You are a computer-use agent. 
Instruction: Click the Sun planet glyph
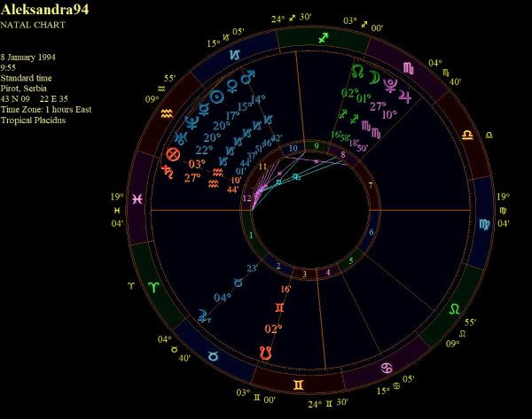click(217, 96)
